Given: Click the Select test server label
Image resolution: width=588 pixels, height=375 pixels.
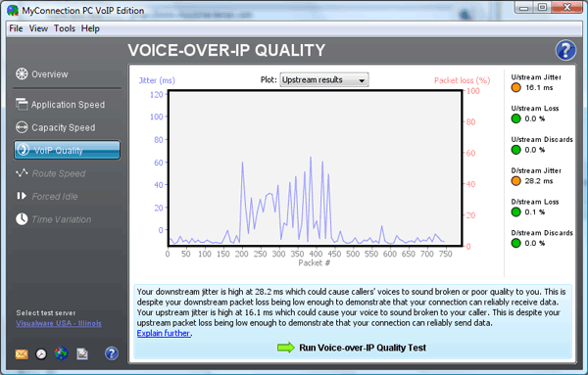Looking at the screenshot, I should [x=46, y=312].
